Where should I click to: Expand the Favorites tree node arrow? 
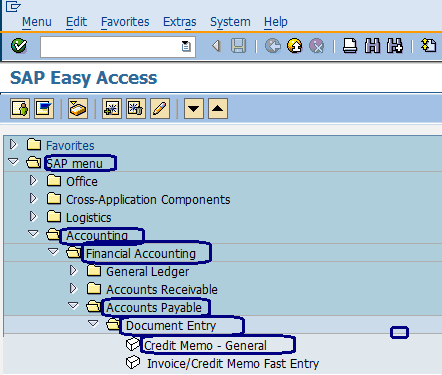[x=13, y=145]
